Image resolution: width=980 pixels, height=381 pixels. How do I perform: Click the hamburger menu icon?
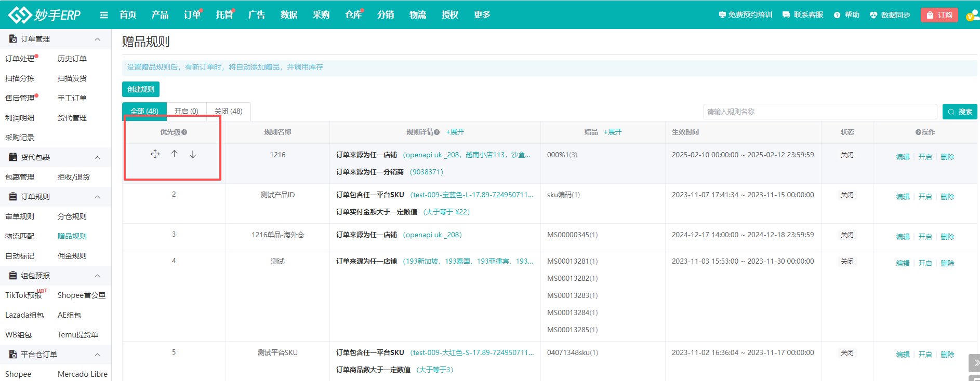[x=104, y=15]
